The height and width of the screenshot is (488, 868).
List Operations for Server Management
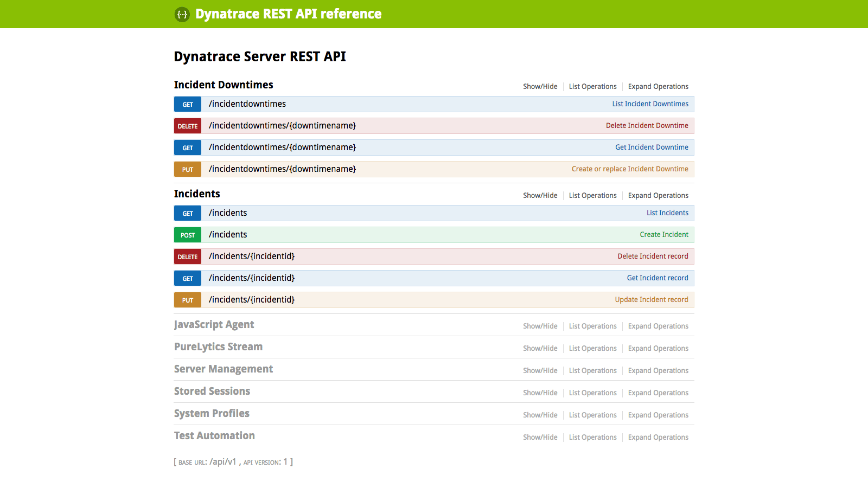[592, 371]
